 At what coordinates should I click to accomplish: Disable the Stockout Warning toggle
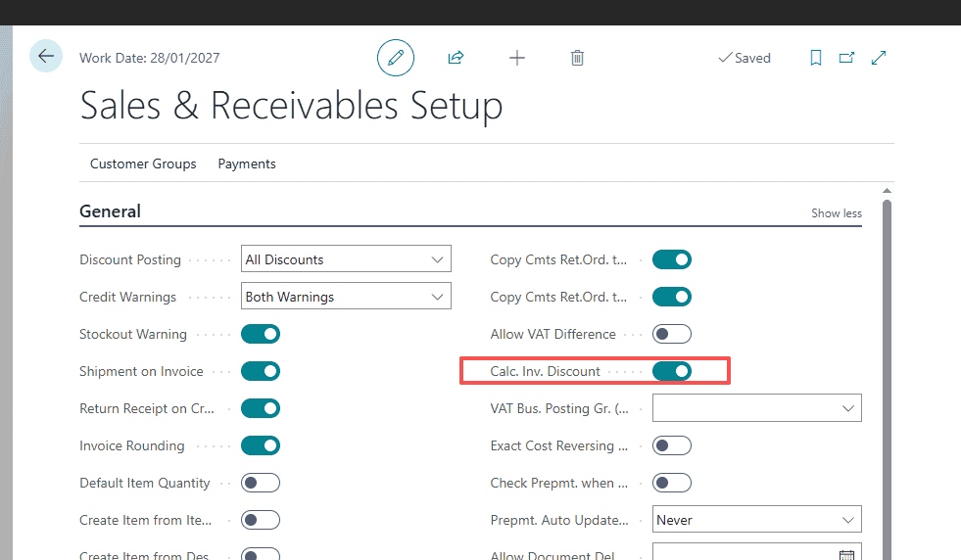(261, 334)
